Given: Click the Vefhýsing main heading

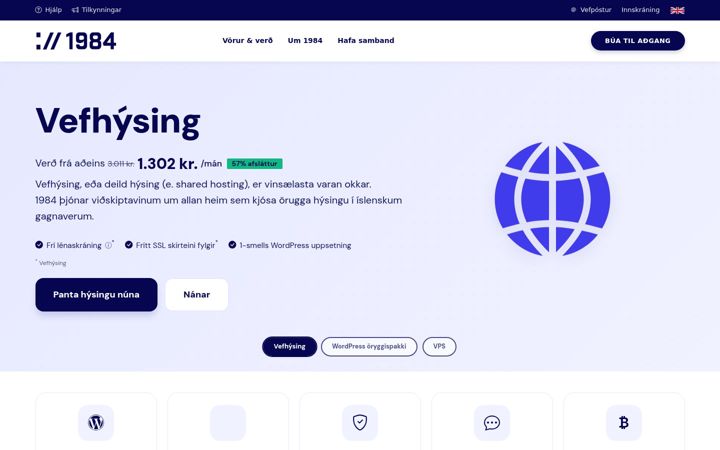Looking at the screenshot, I should (x=118, y=122).
